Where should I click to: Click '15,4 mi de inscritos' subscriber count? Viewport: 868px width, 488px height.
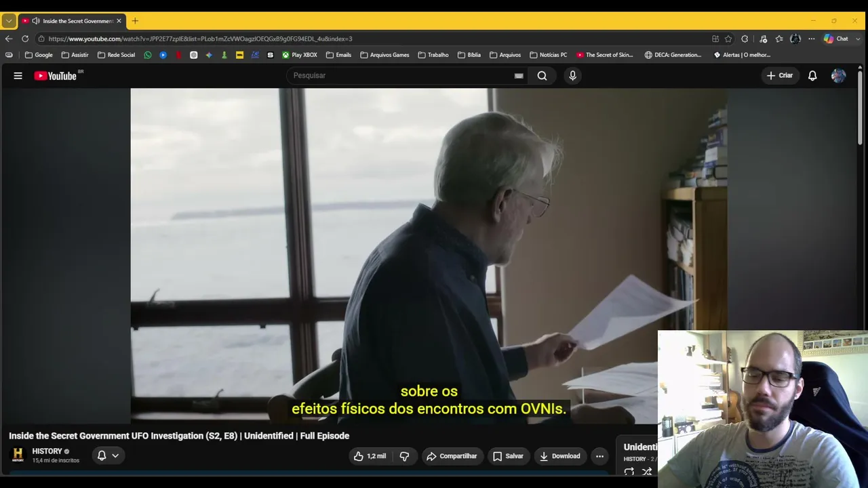pos(56,461)
